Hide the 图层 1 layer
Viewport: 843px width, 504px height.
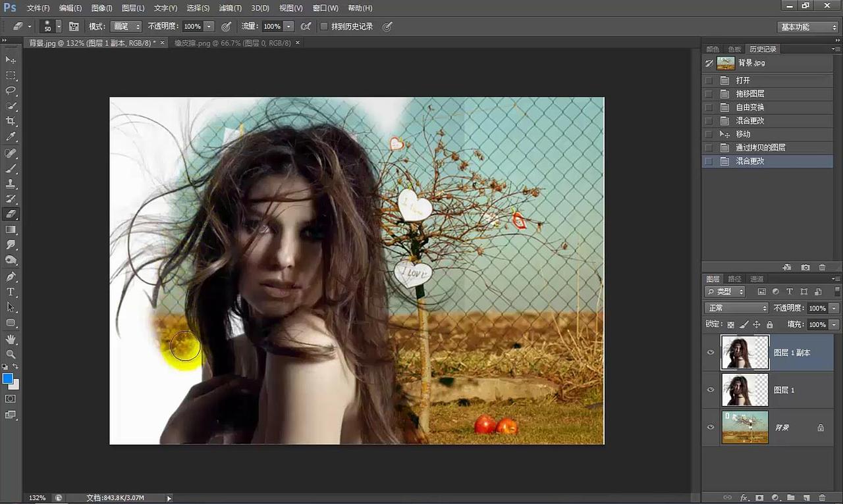point(711,390)
